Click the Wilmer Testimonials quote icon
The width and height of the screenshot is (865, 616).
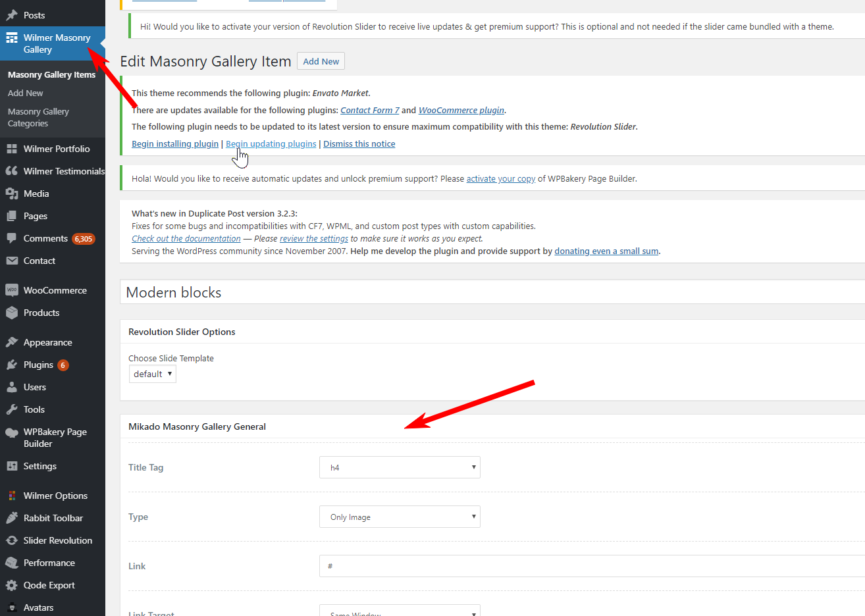[x=12, y=171]
